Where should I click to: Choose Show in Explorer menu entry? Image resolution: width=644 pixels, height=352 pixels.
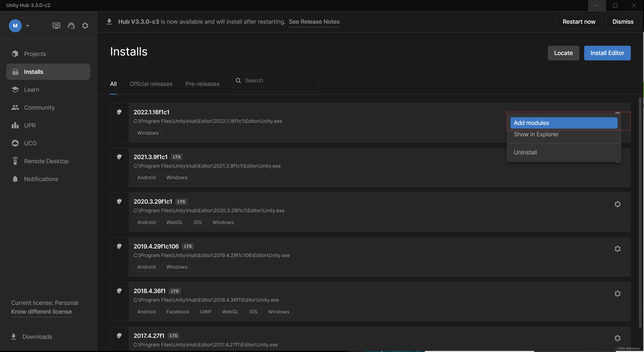pos(536,134)
